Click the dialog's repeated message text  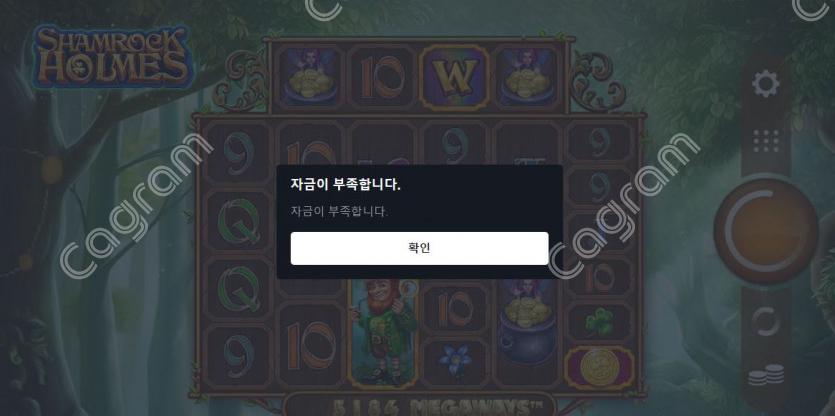(340, 211)
